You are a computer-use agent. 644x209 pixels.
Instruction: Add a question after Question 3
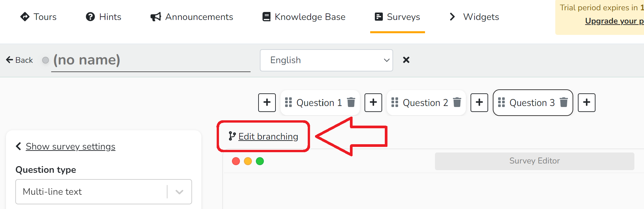587,102
